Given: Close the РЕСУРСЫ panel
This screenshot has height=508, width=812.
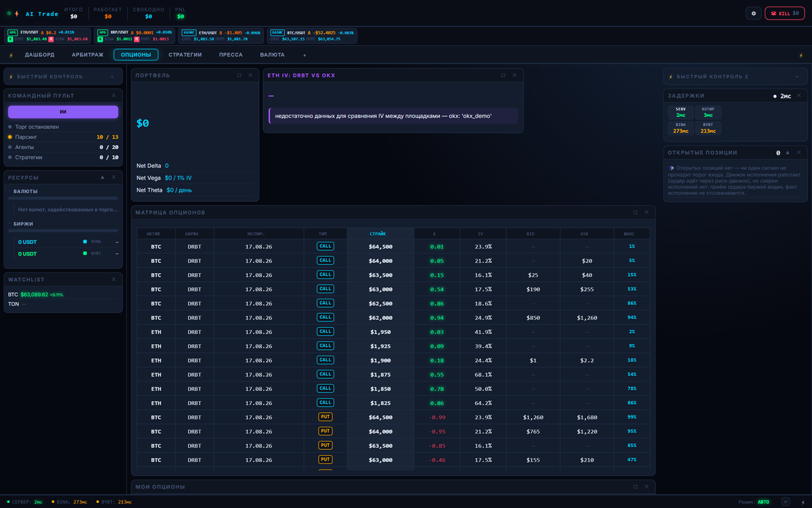Looking at the screenshot, I should point(114,177).
